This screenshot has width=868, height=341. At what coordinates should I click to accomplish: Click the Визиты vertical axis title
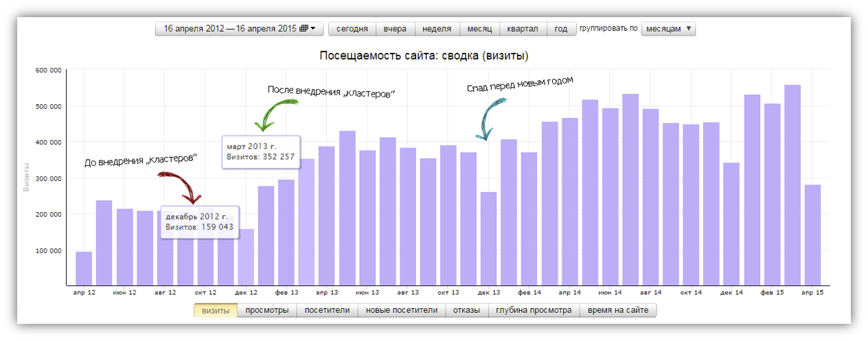click(27, 178)
